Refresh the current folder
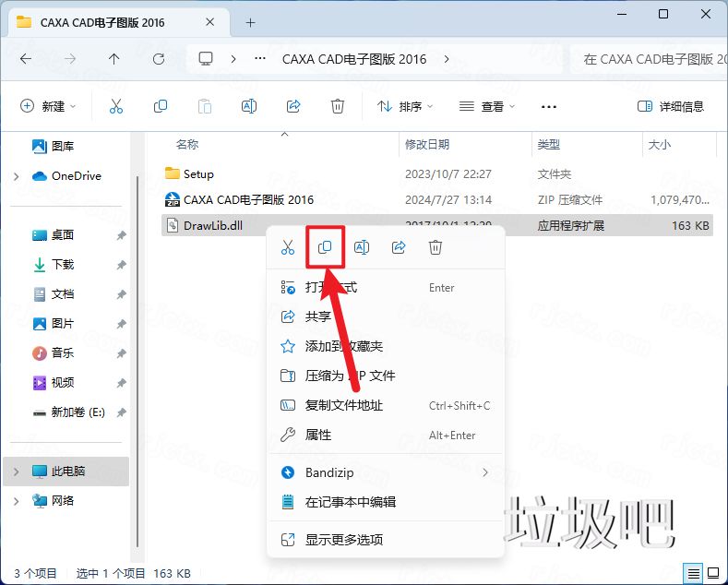This screenshot has height=585, width=728. [159, 59]
